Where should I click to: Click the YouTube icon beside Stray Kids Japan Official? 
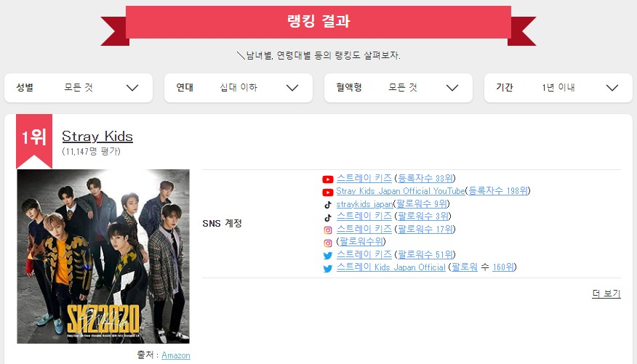(328, 193)
